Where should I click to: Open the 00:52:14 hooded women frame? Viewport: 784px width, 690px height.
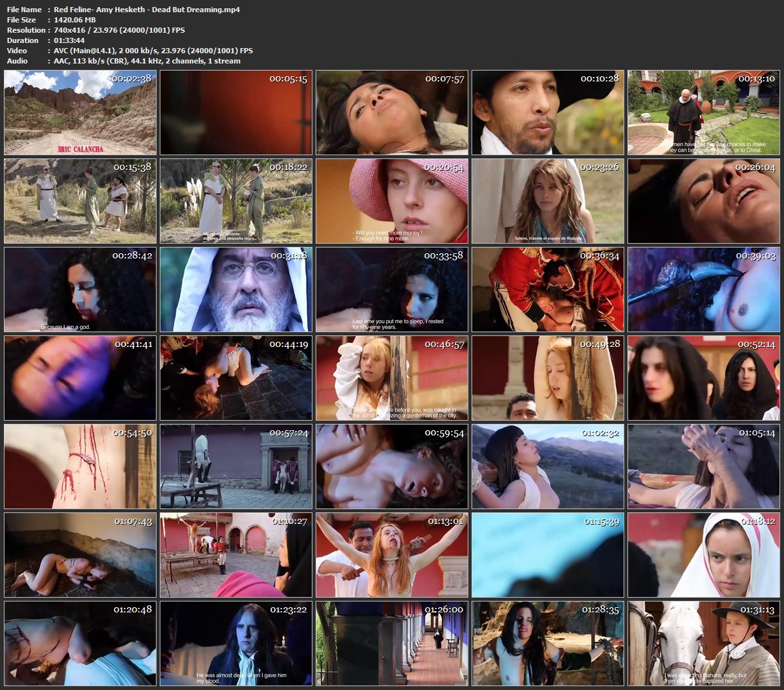(704, 378)
